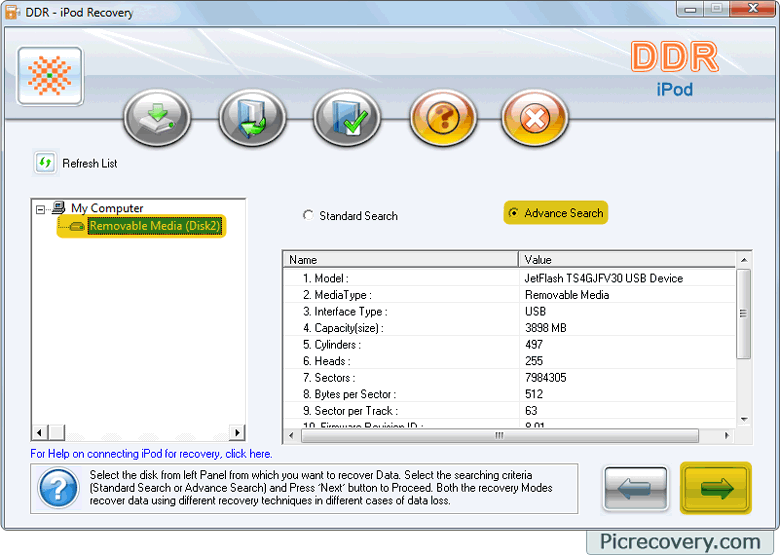780x555 pixels.
Task: Select the '4. Capacity(size) :' row
Action: tap(343, 328)
